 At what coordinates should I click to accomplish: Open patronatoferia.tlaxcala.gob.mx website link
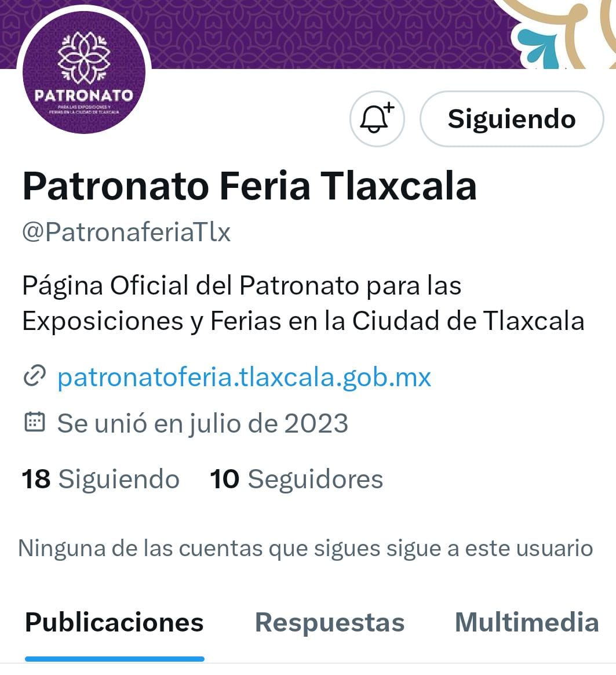pos(244,377)
